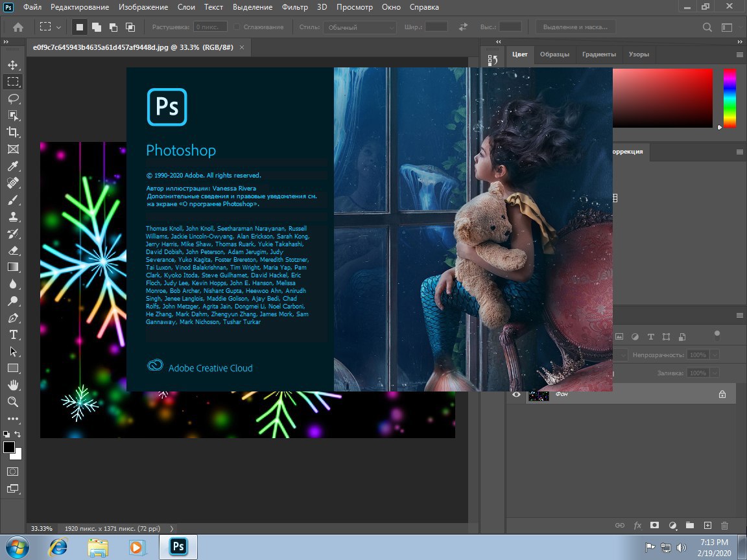Click the Add layer mask icon

tap(655, 525)
